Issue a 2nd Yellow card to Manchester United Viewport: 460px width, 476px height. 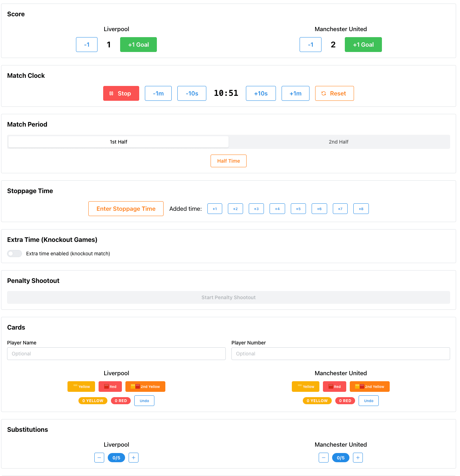(370, 387)
